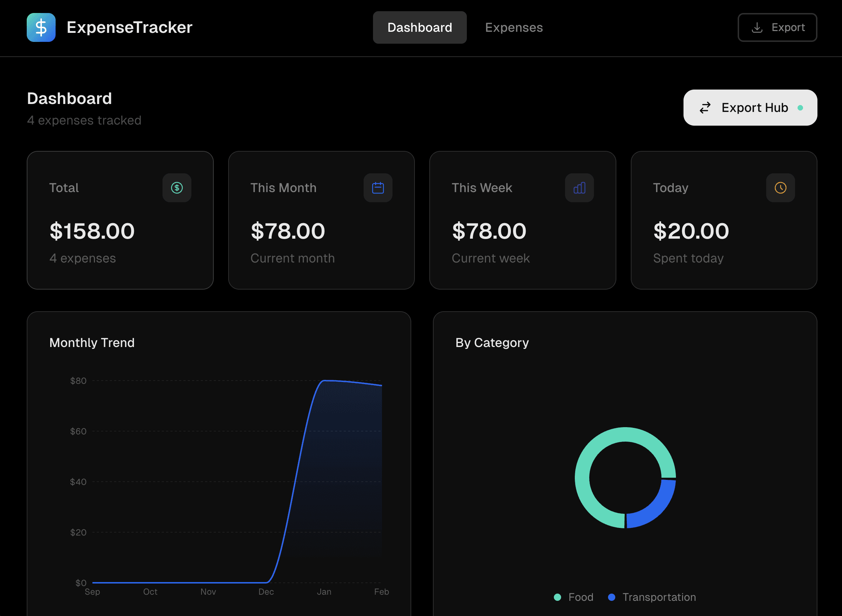The height and width of the screenshot is (616, 842).
Task: Click the blue Transportation legend dot
Action: pos(612,597)
